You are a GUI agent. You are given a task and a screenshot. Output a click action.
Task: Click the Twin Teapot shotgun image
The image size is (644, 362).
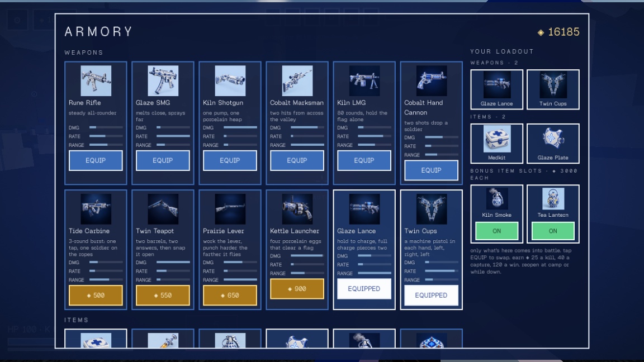163,209
